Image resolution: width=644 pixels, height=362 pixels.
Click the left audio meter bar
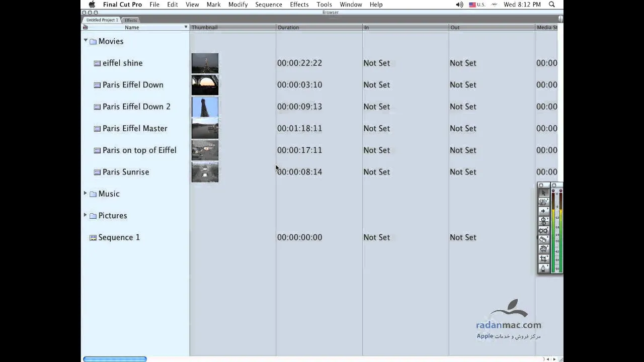coord(553,232)
